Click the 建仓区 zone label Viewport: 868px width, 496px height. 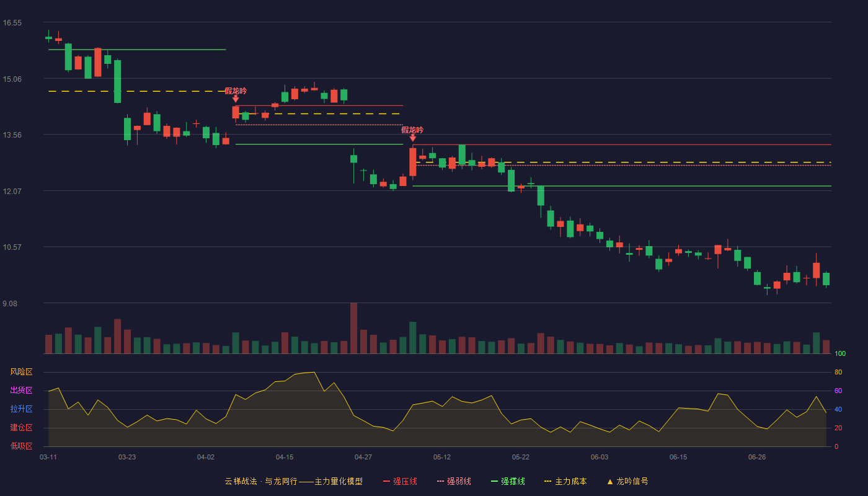tap(21, 428)
